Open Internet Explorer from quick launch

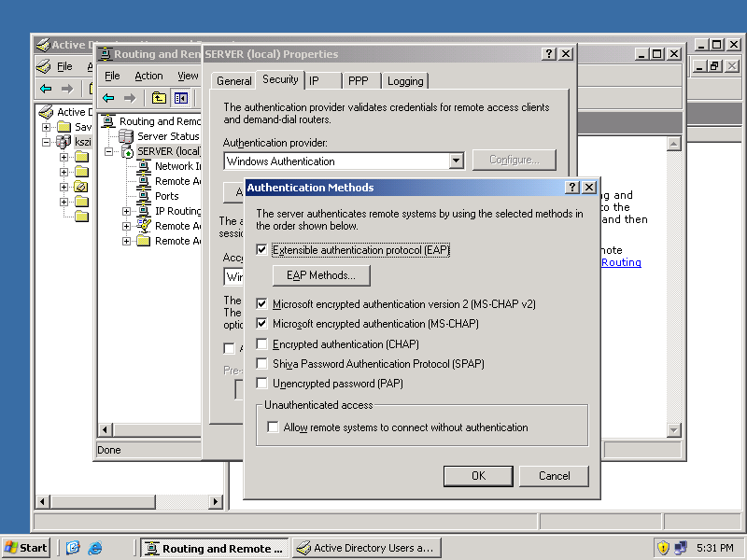coord(95,548)
